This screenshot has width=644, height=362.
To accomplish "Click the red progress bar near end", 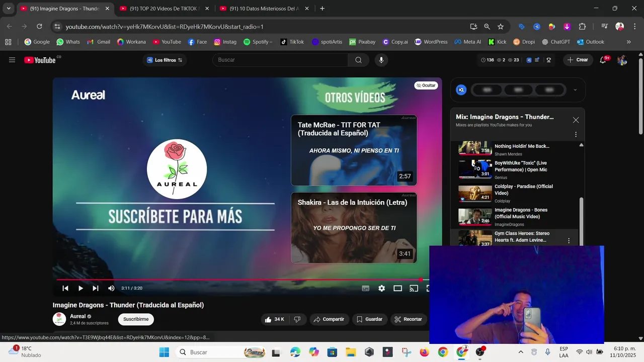I will tap(421, 280).
